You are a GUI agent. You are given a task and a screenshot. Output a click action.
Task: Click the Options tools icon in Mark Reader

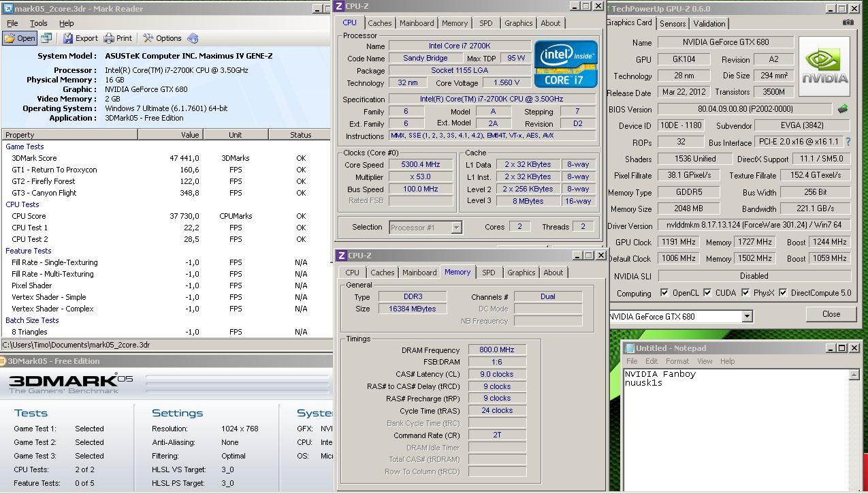coord(148,38)
